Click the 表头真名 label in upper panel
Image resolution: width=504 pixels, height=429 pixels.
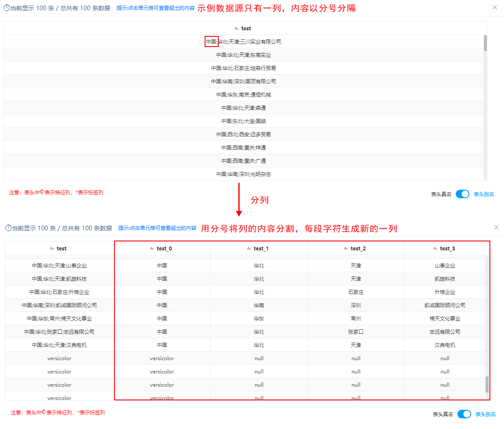(441, 194)
